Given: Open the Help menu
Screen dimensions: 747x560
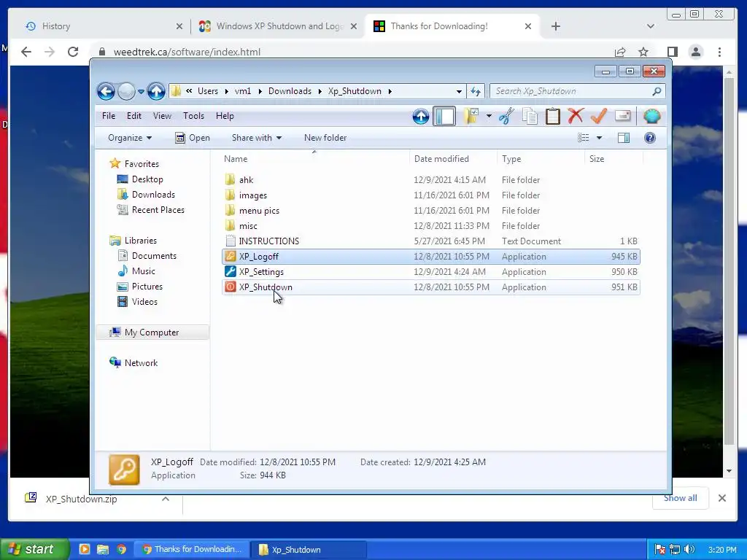Looking at the screenshot, I should pyautogui.click(x=225, y=116).
